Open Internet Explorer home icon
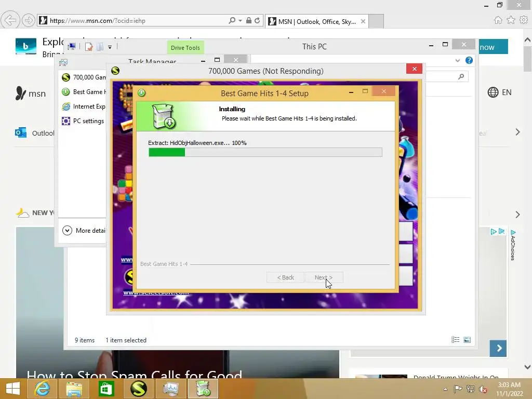This screenshot has height=399, width=532. [x=498, y=20]
